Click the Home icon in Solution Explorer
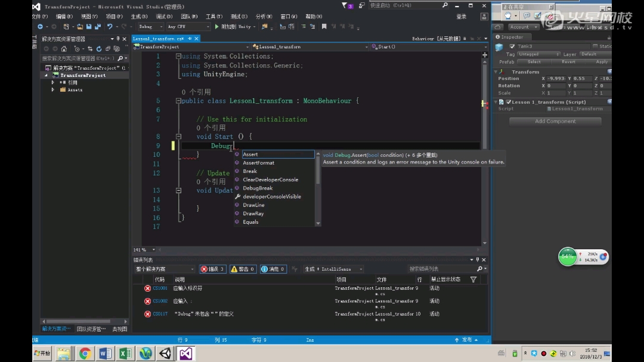 pyautogui.click(x=64, y=48)
